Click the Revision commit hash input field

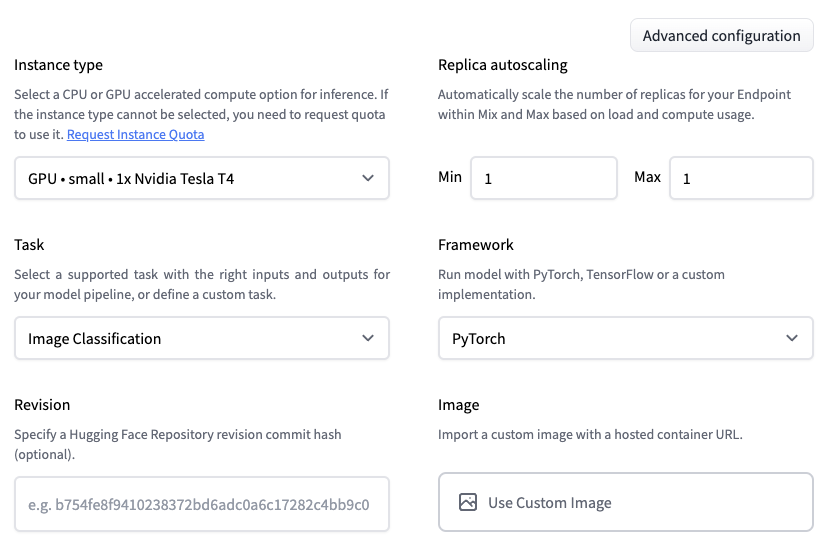coord(201,504)
